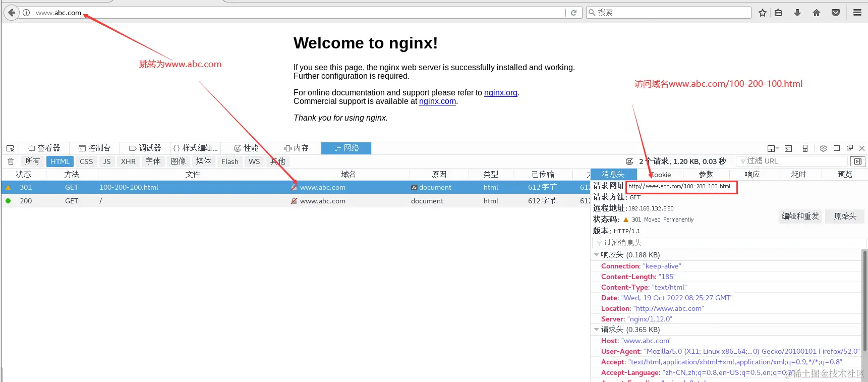
Task: Show bookmarks list icon in Firefox toolbar
Action: [x=779, y=13]
